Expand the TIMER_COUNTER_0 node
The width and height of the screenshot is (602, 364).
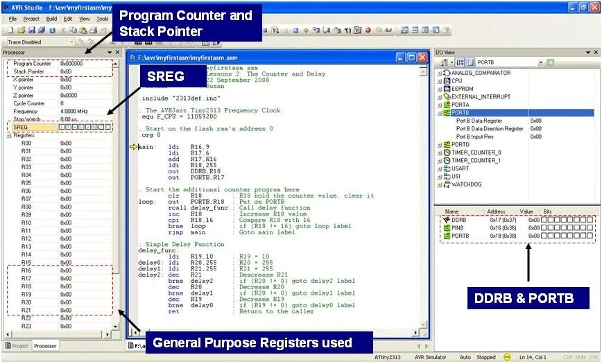point(440,153)
